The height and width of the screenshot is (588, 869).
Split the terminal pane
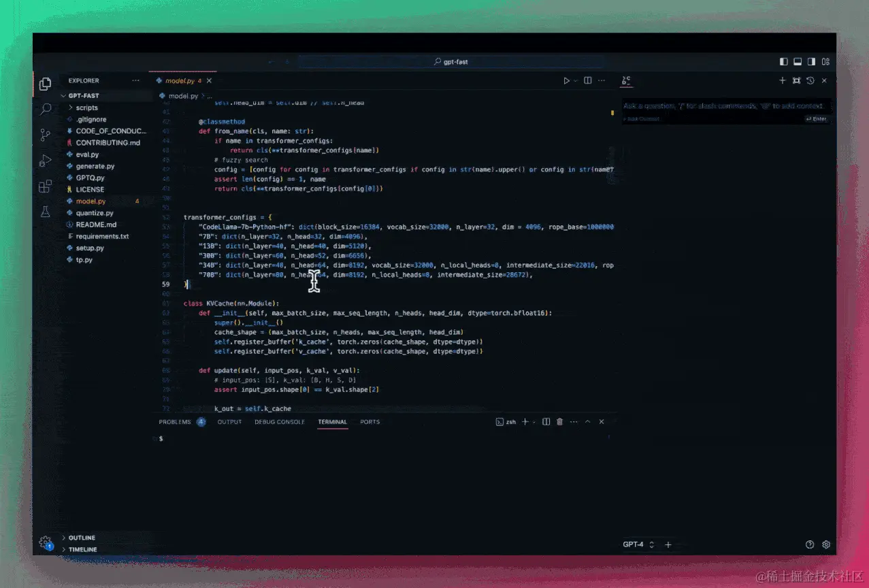[x=546, y=422]
